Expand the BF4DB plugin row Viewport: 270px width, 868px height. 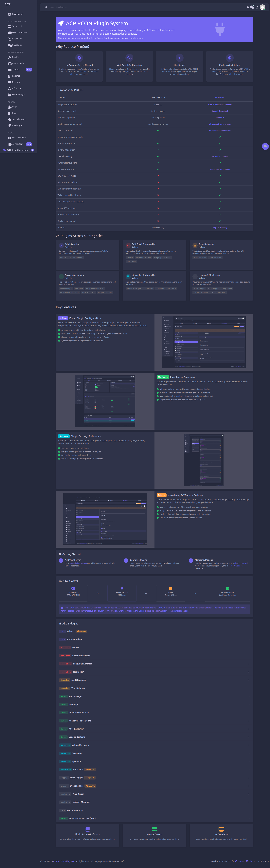(x=154, y=647)
